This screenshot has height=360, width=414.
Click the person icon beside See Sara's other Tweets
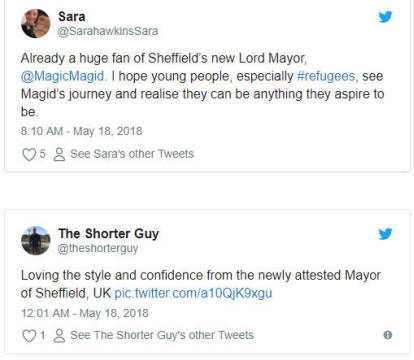point(59,154)
